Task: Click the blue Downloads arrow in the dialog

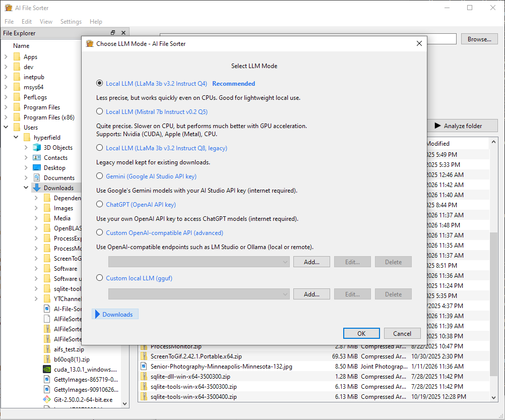Action: [x=97, y=314]
